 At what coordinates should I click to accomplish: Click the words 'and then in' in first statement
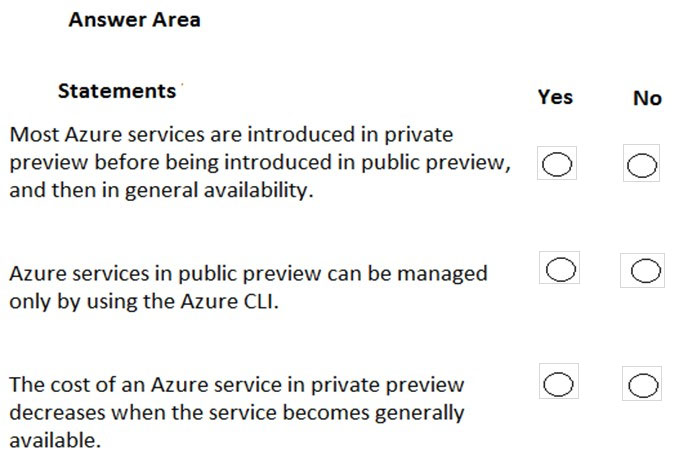coord(64,190)
